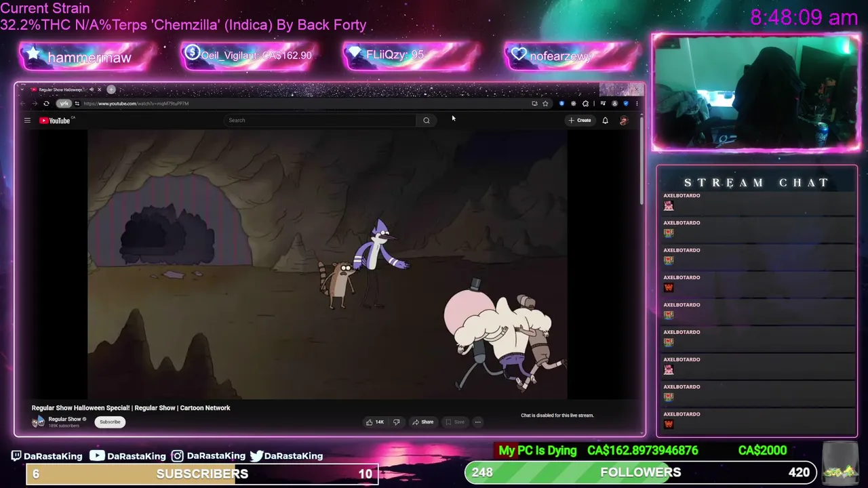Screen dimensions: 868x488
Task: Click the 'My PC Is Dying' goal label
Action: point(538,451)
